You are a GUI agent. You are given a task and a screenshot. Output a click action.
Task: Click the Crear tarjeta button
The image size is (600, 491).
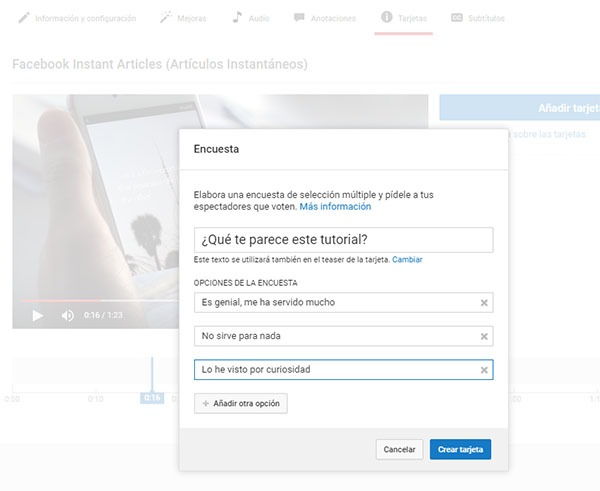[x=460, y=450]
